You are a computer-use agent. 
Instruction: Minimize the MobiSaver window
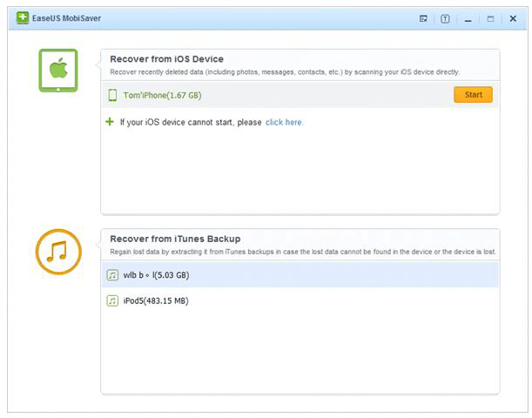click(468, 18)
